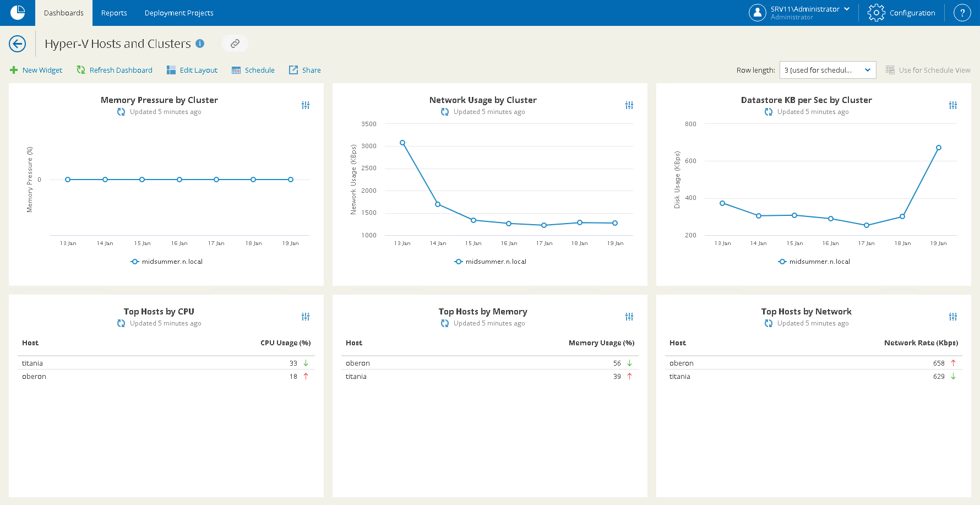Open the help question mark icon

coord(962,13)
